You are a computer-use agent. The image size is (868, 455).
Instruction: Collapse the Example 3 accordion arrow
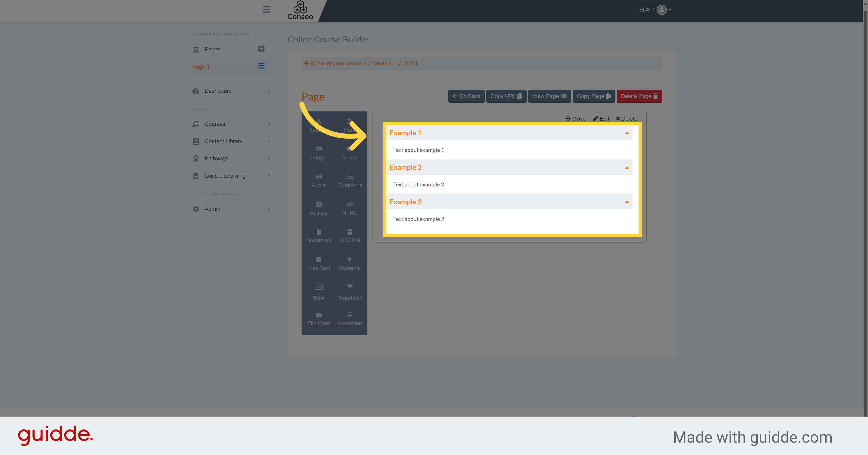point(627,202)
